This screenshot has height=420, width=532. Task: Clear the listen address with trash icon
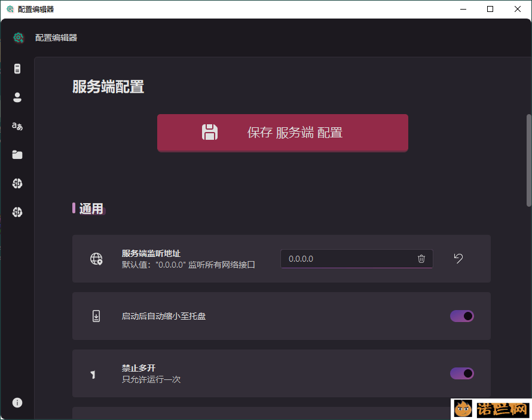[421, 259]
